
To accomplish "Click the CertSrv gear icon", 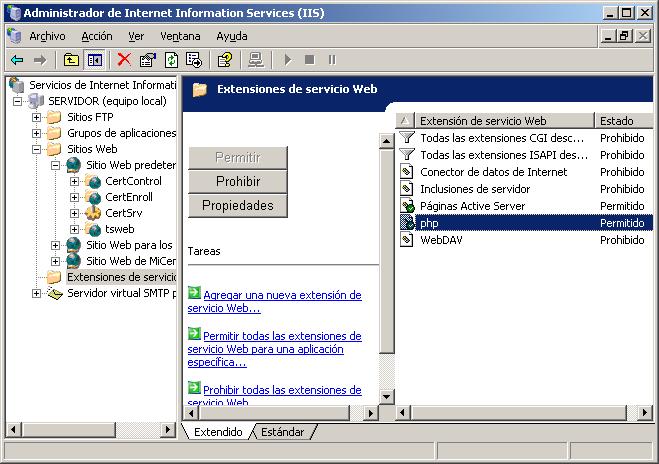I will coord(93,213).
